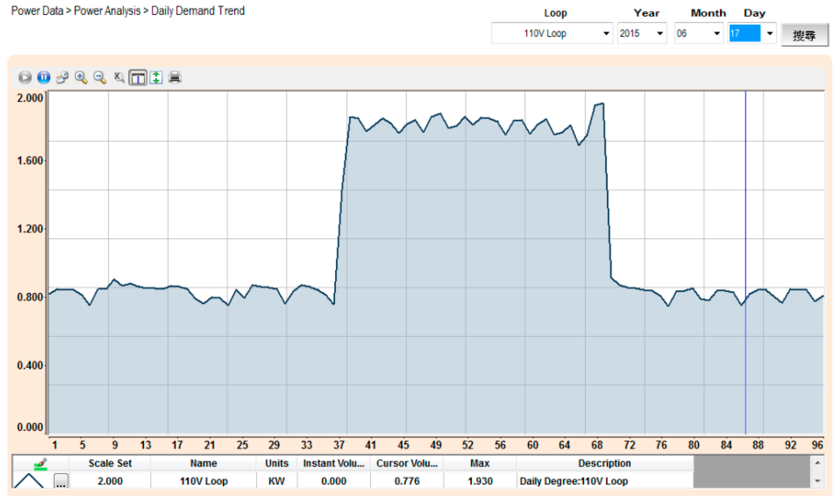Click the pen color icon in header
The image size is (838, 504).
click(x=41, y=464)
